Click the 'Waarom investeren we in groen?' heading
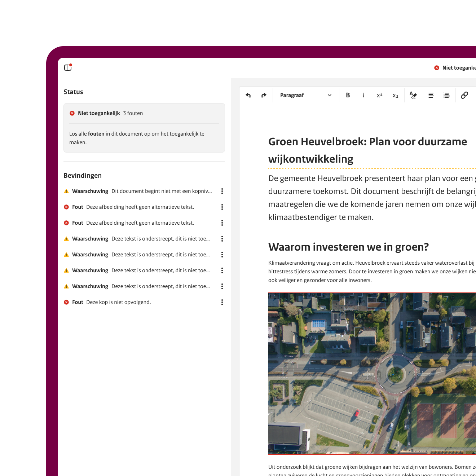476x476 pixels. 348,247
